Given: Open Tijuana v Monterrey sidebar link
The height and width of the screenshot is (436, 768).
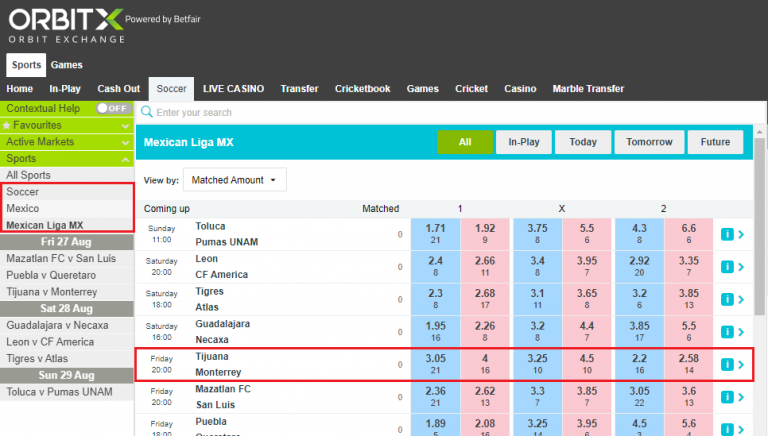Looking at the screenshot, I should tap(67, 291).
